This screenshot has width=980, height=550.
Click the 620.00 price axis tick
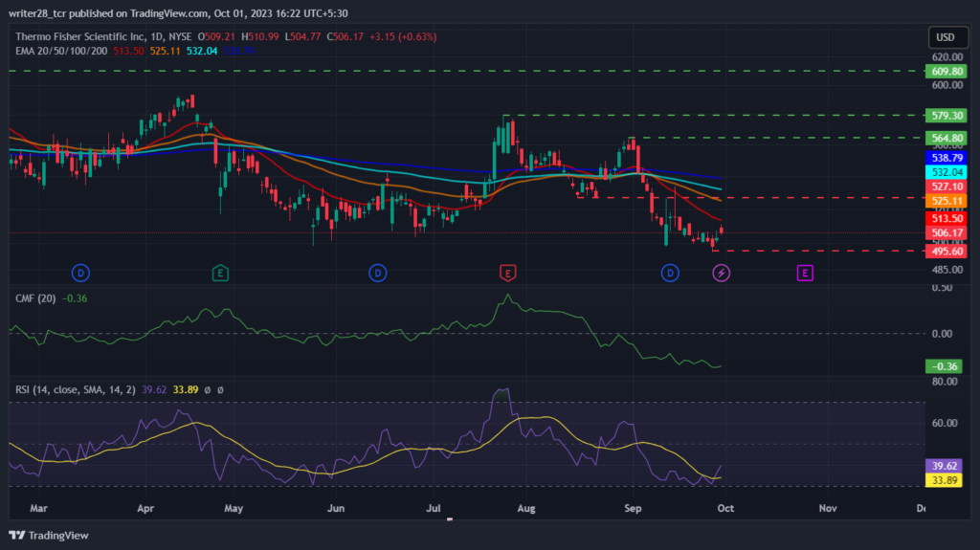point(947,56)
